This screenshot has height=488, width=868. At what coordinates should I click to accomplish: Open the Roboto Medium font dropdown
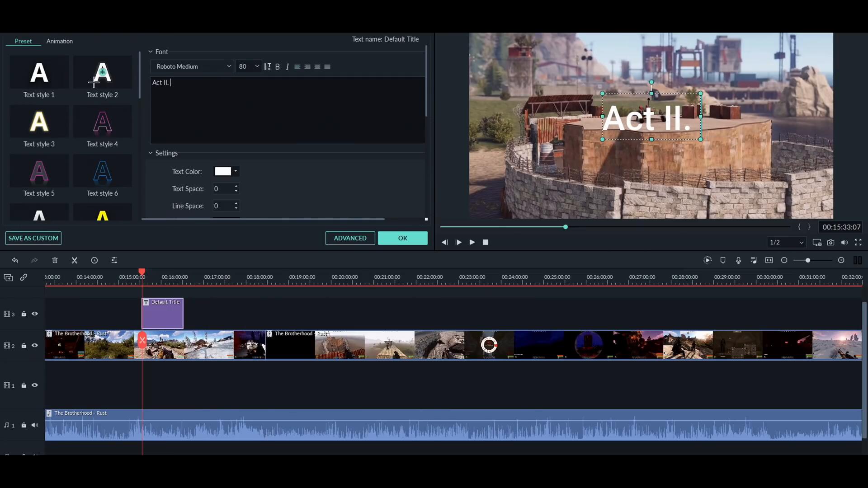click(x=192, y=66)
